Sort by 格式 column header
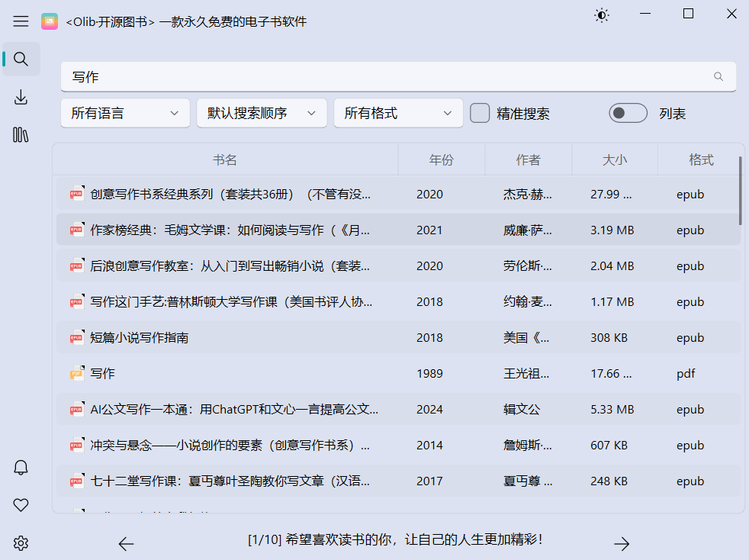 point(701,159)
